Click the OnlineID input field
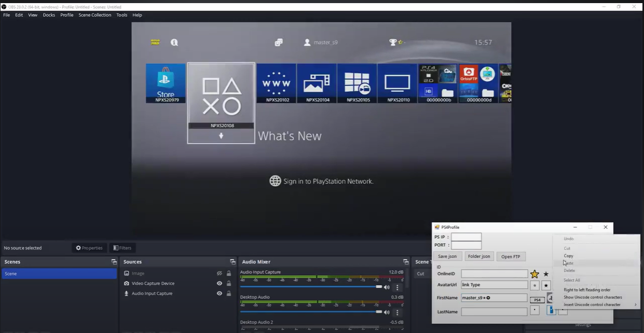 click(x=494, y=273)
